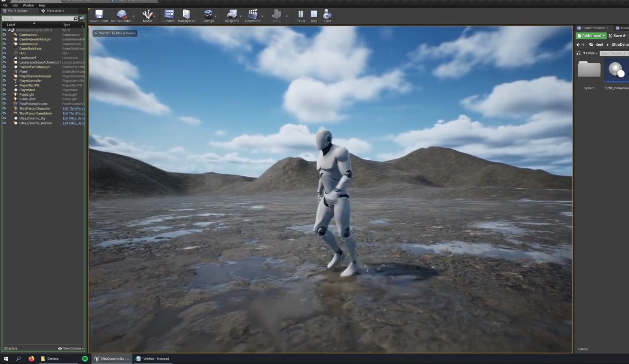629x364 pixels.
Task: Open the Filters dropdown in Content Browser
Action: point(590,54)
